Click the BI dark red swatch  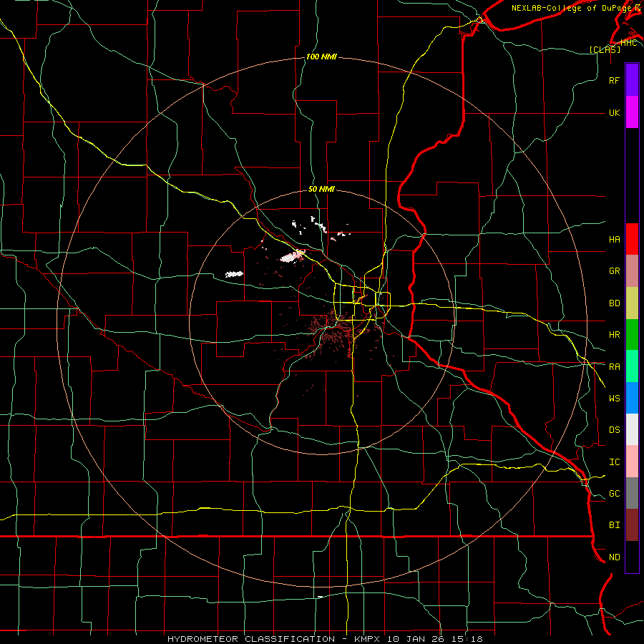click(x=632, y=525)
